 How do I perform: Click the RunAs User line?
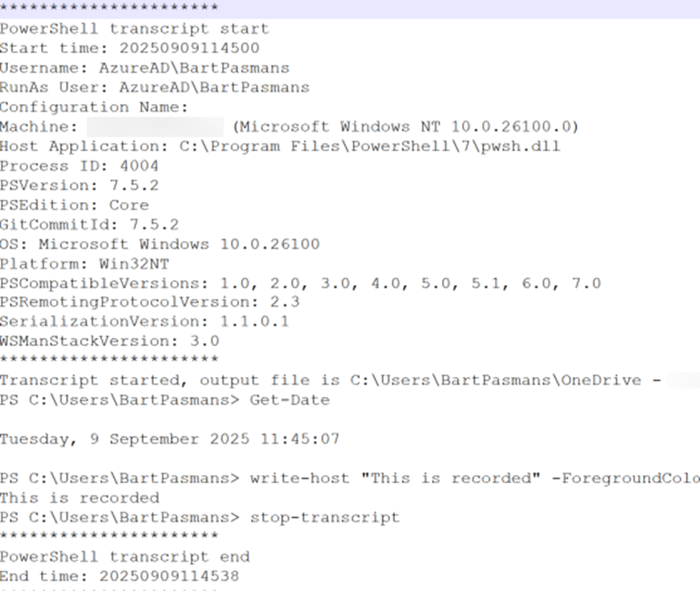click(x=155, y=87)
